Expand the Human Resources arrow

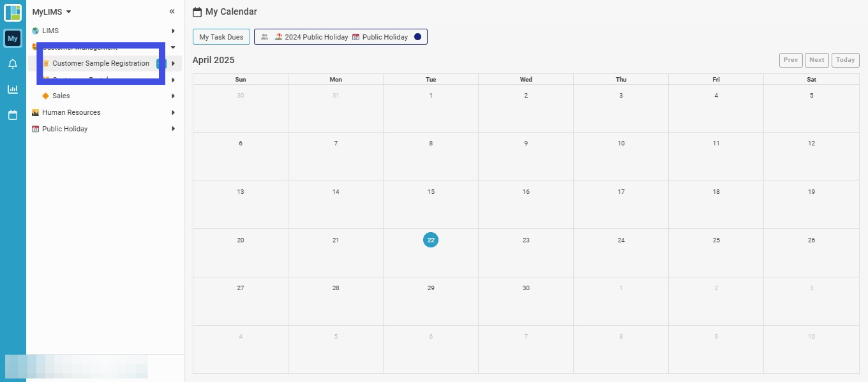coord(173,112)
